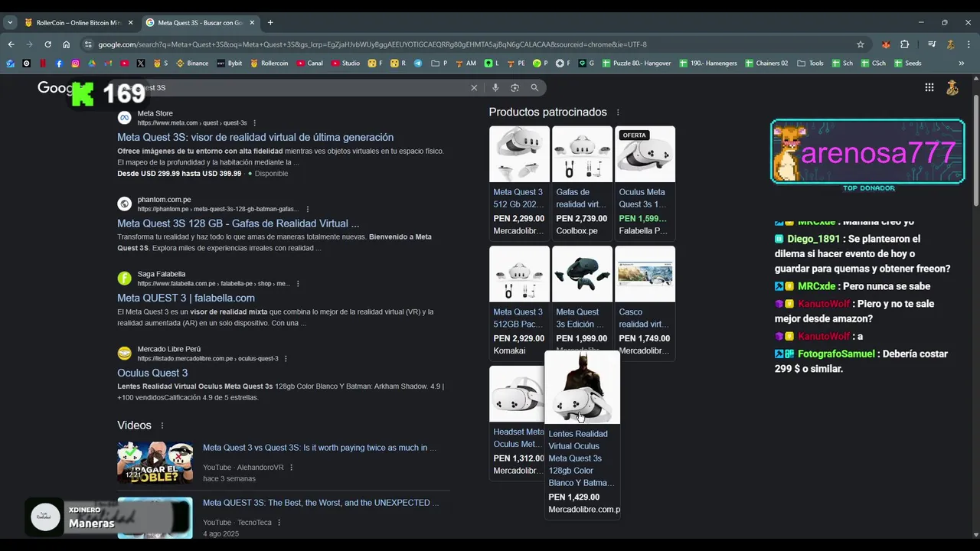Viewport: 980px width, 551px height.
Task: Select the Meta Quest 3S Google tab
Action: click(201, 23)
